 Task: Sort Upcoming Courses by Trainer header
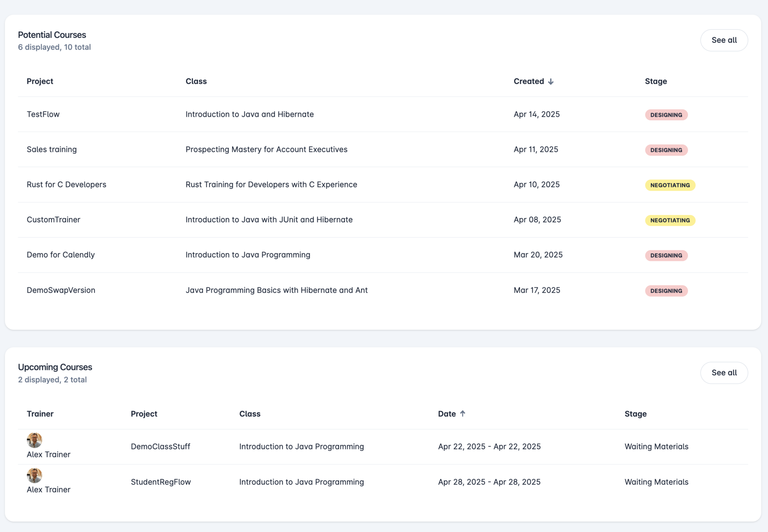pos(40,414)
